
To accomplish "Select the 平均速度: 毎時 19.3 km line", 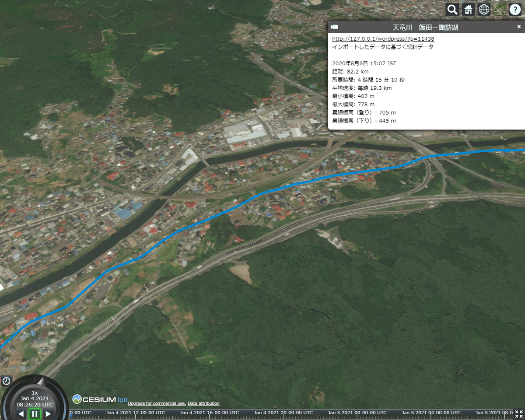I will tap(362, 88).
